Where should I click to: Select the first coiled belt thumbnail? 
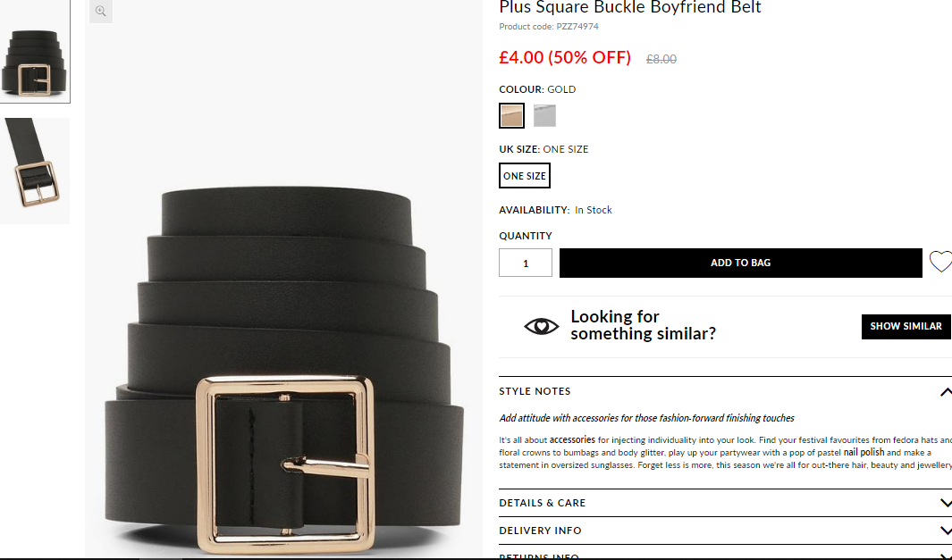pyautogui.click(x=35, y=52)
